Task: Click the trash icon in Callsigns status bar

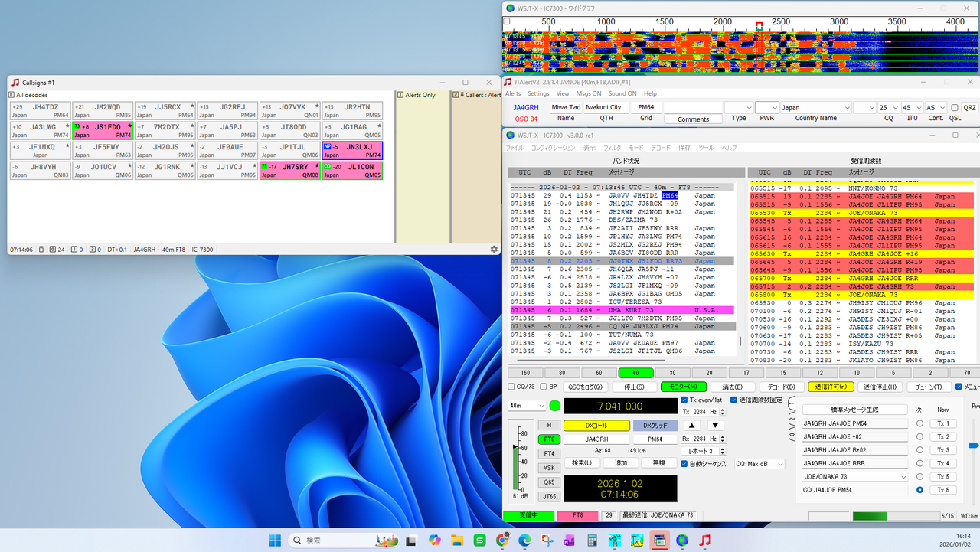Action: click(x=42, y=250)
